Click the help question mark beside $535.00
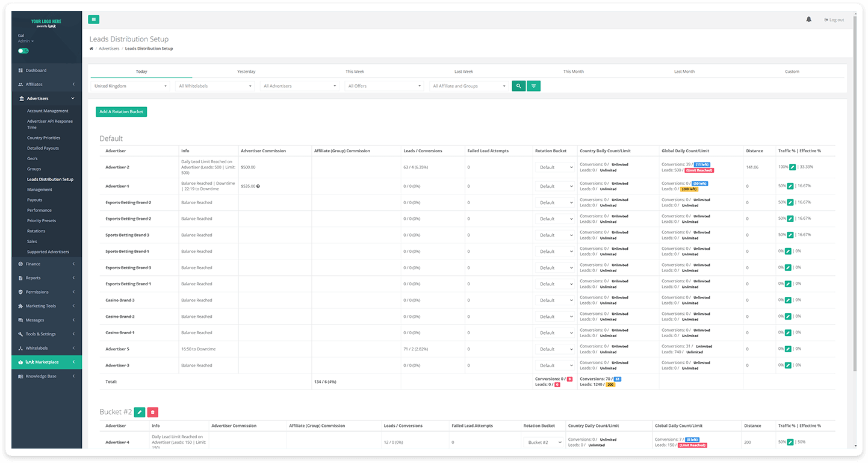The image size is (868, 463). 258,187
